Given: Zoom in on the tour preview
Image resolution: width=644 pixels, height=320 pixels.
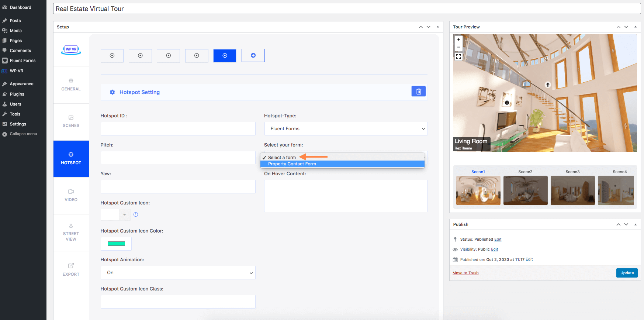Looking at the screenshot, I should [458, 39].
